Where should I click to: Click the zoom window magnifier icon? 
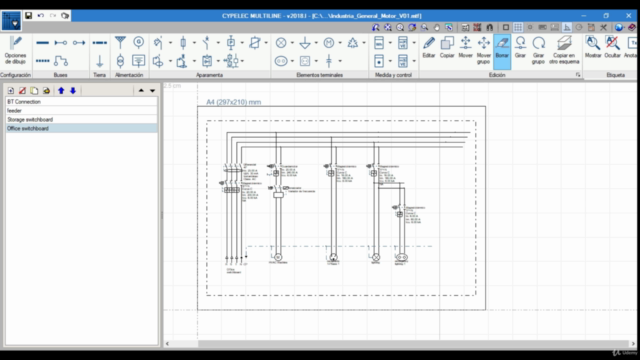pyautogui.click(x=424, y=27)
